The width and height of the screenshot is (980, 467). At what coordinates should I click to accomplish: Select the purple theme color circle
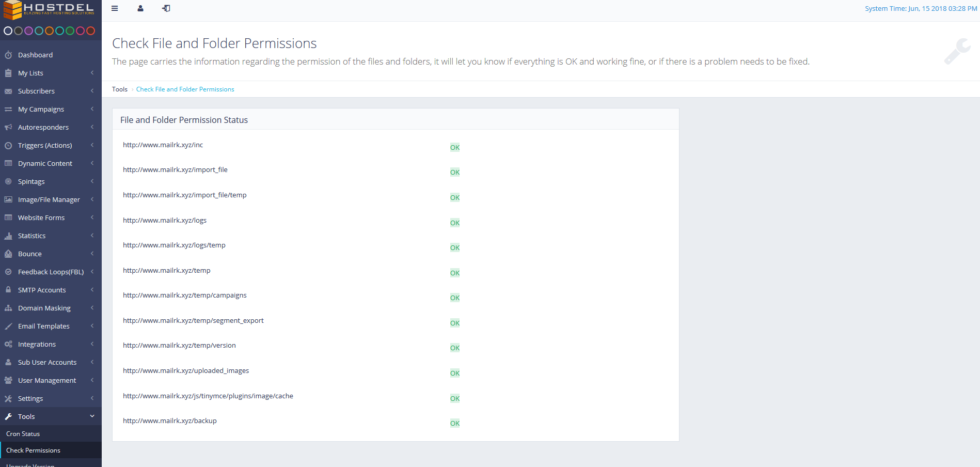click(x=28, y=31)
